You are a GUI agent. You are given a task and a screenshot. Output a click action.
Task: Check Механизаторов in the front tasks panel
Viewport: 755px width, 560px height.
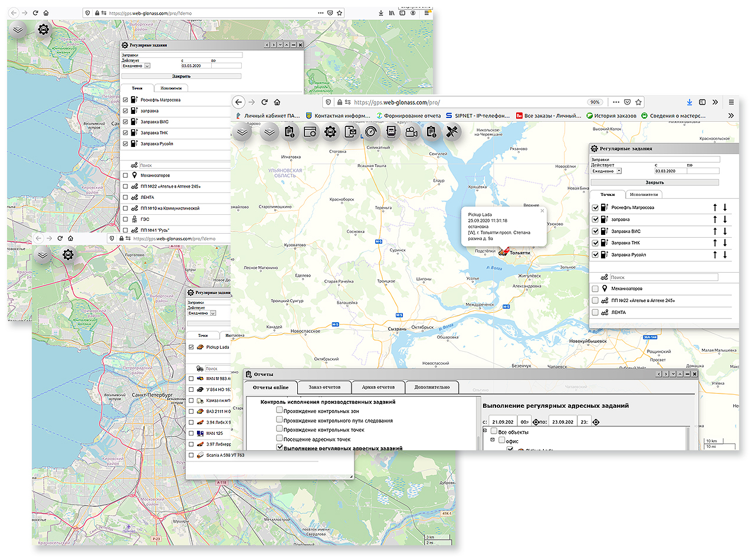(x=595, y=289)
